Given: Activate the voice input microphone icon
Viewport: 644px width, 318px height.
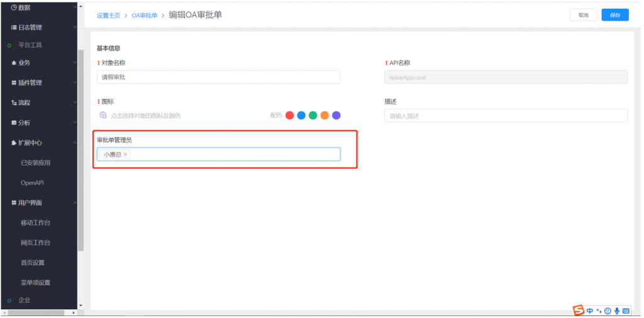Looking at the screenshot, I should tap(617, 311).
